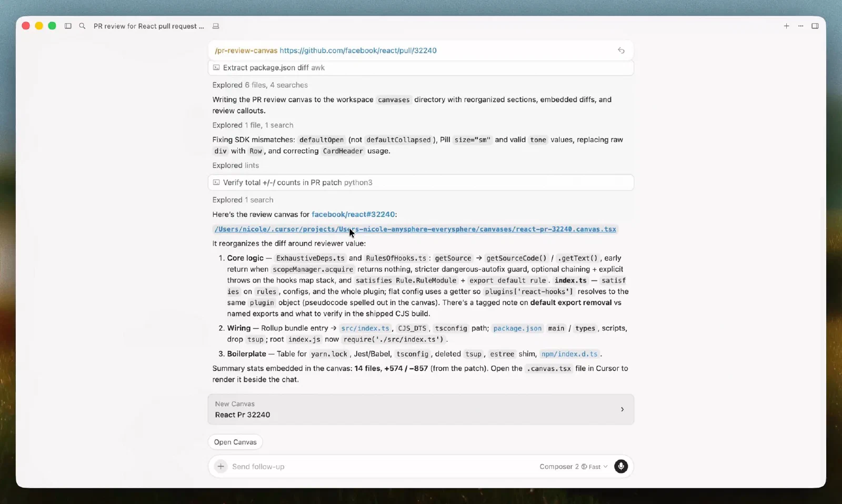Click the Open Canvas button

click(235, 442)
